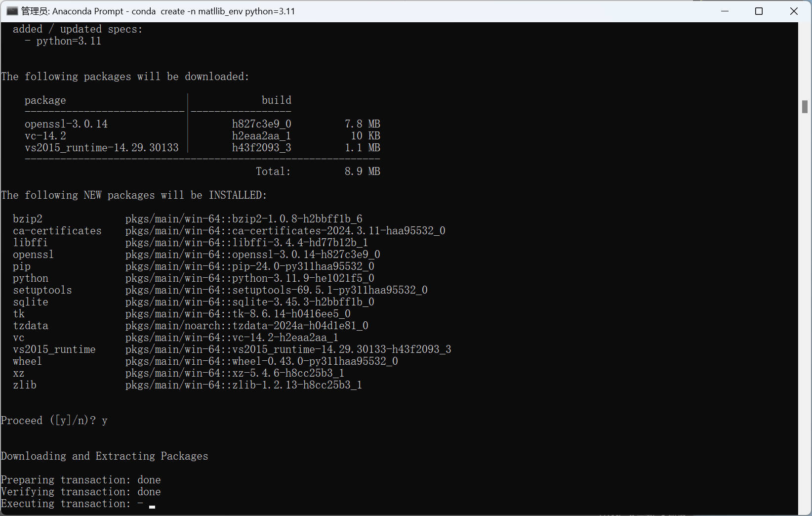Image resolution: width=812 pixels, height=516 pixels.
Task: Click the 'zlib' package name
Action: point(25,385)
